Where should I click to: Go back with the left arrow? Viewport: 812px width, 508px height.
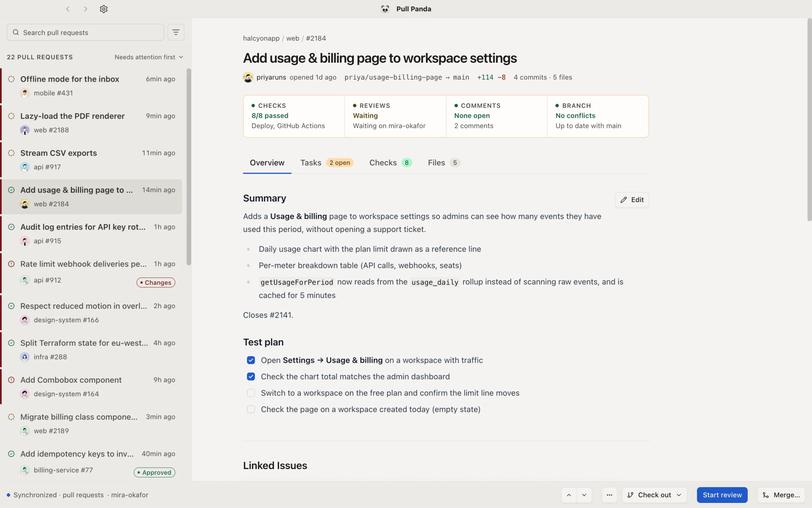pos(68,9)
